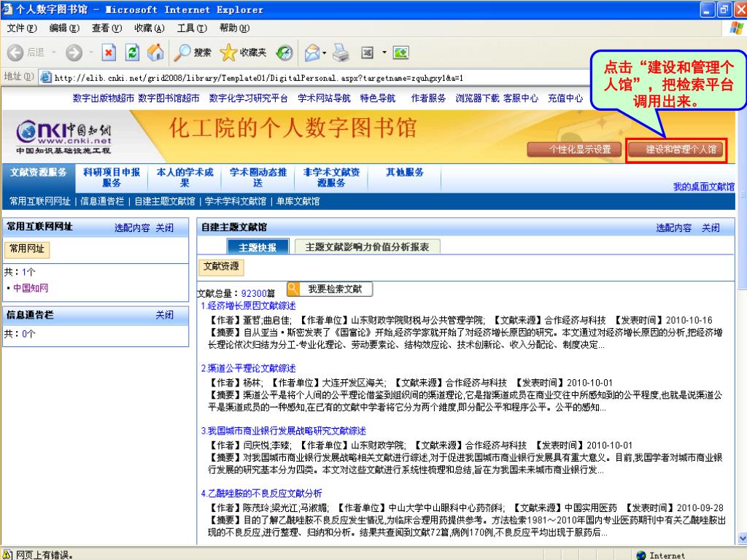Open the 搜索 search toolbar button
This screenshot has width=747, height=560.
tap(193, 52)
